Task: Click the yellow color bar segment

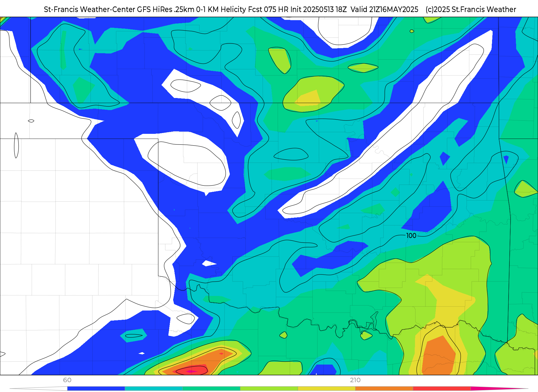Action: [x=326, y=389]
